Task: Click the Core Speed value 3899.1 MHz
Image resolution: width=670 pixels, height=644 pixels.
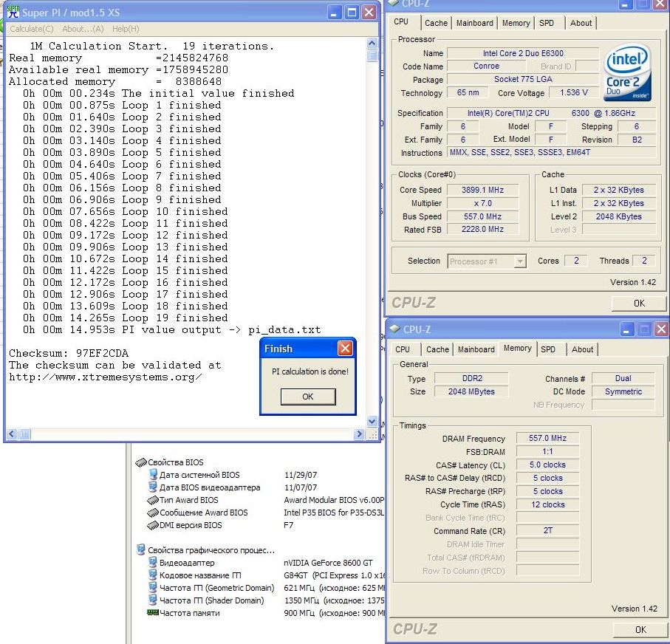Action: (x=482, y=190)
